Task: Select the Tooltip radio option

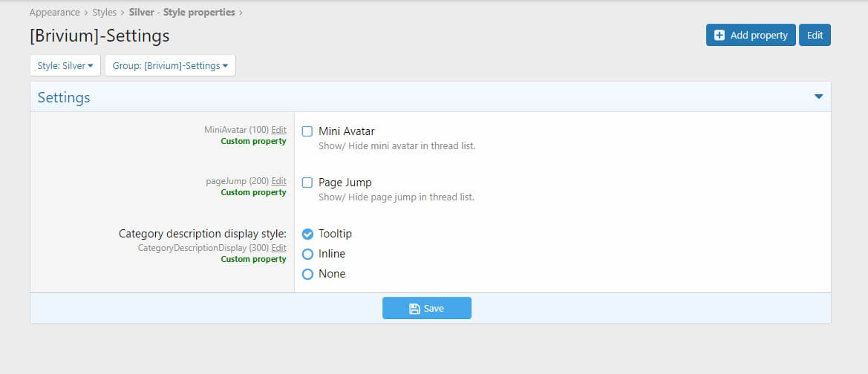Action: pos(307,234)
